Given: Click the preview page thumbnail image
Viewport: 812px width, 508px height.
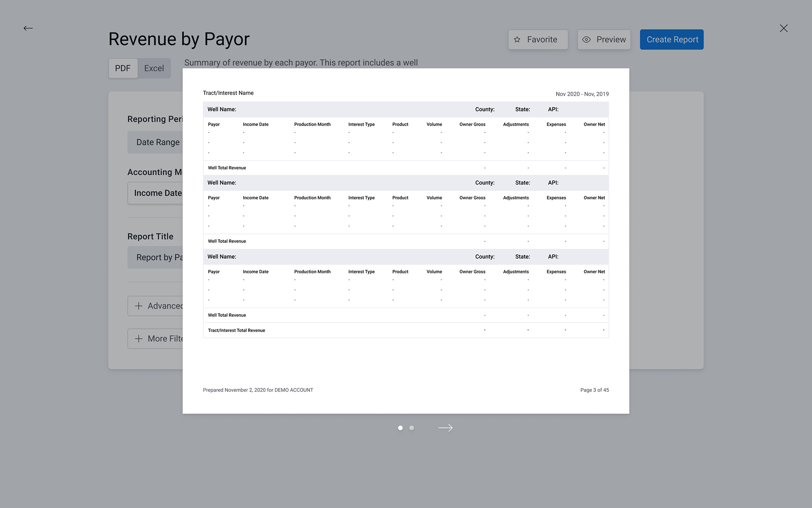Looking at the screenshot, I should tap(406, 241).
